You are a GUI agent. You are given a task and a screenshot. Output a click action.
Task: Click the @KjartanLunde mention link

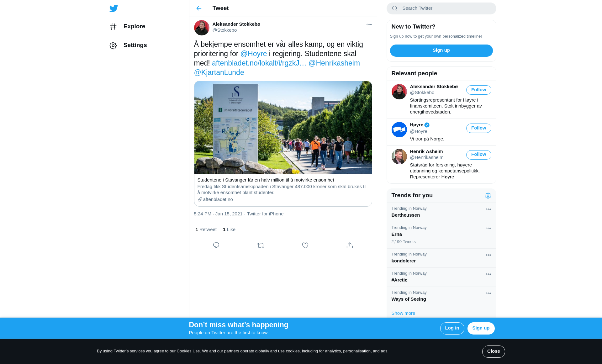(219, 73)
